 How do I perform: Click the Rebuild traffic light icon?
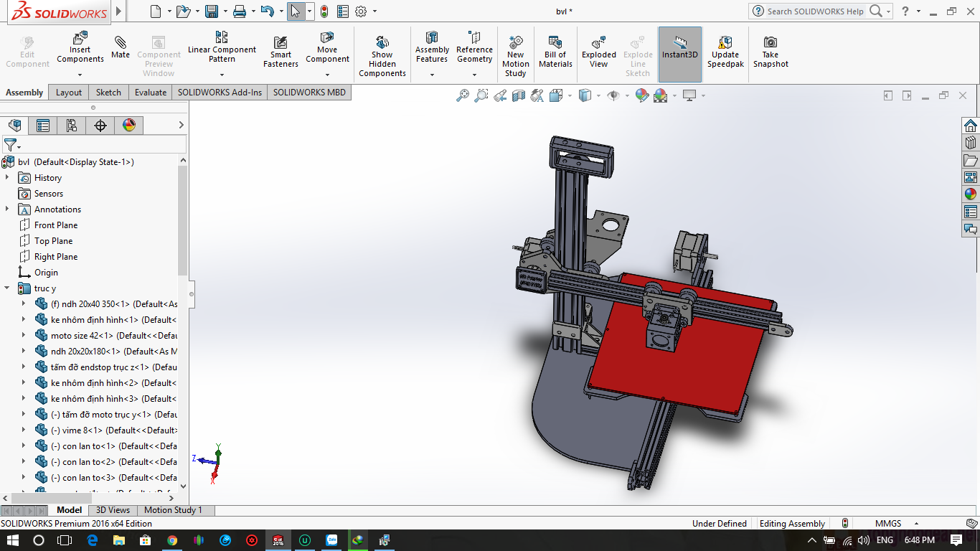[x=324, y=11]
